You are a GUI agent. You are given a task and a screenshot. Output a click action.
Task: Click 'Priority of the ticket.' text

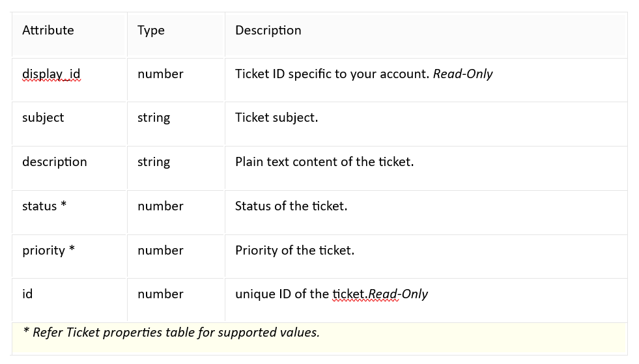[x=294, y=250]
